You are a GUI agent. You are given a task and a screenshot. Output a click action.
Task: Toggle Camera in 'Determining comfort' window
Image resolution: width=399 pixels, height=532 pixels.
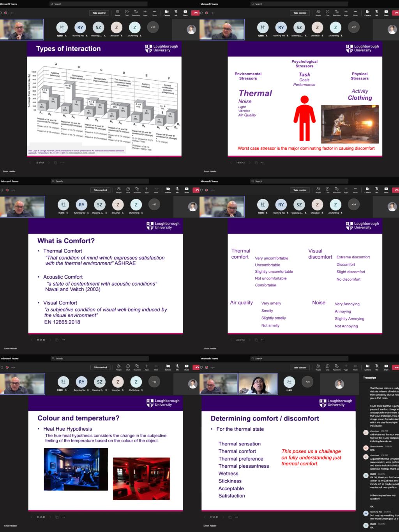click(367, 367)
